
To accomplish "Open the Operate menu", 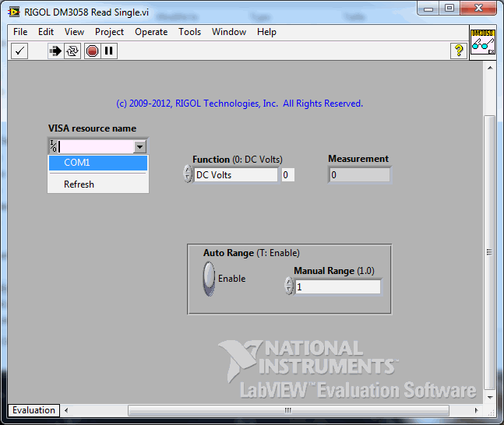I will pos(151,32).
